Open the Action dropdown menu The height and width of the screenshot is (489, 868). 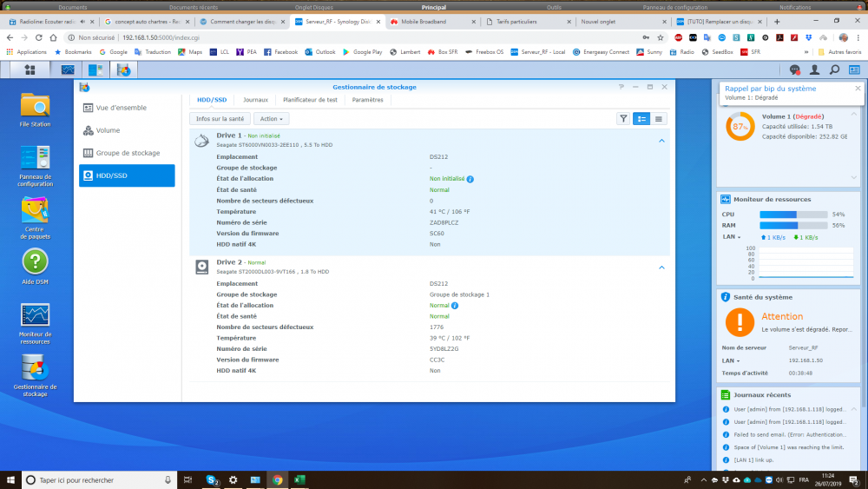tap(271, 118)
